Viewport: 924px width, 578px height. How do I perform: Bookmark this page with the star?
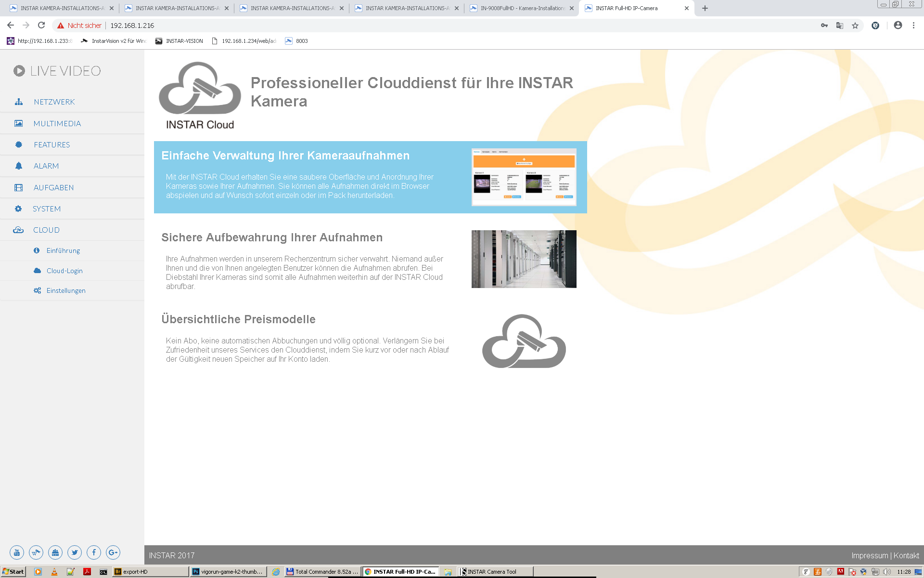point(855,26)
